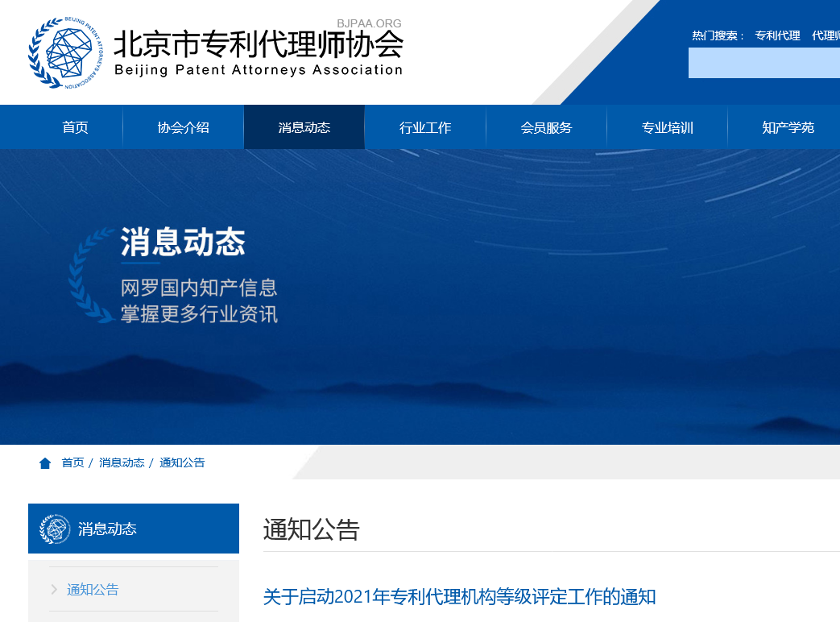
Task: Focus the light-blue search input field
Action: [764, 63]
